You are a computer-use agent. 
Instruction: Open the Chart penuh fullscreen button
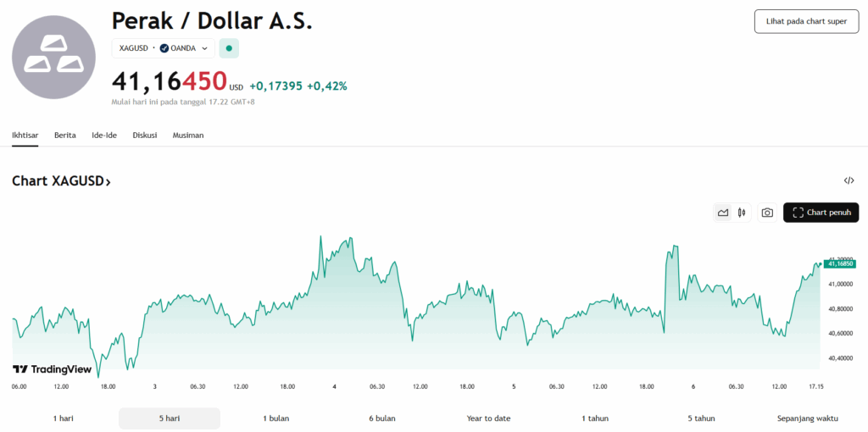coord(821,213)
